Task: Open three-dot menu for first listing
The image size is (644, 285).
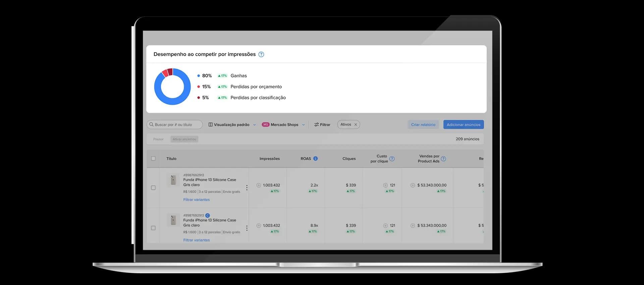Action: click(x=247, y=188)
